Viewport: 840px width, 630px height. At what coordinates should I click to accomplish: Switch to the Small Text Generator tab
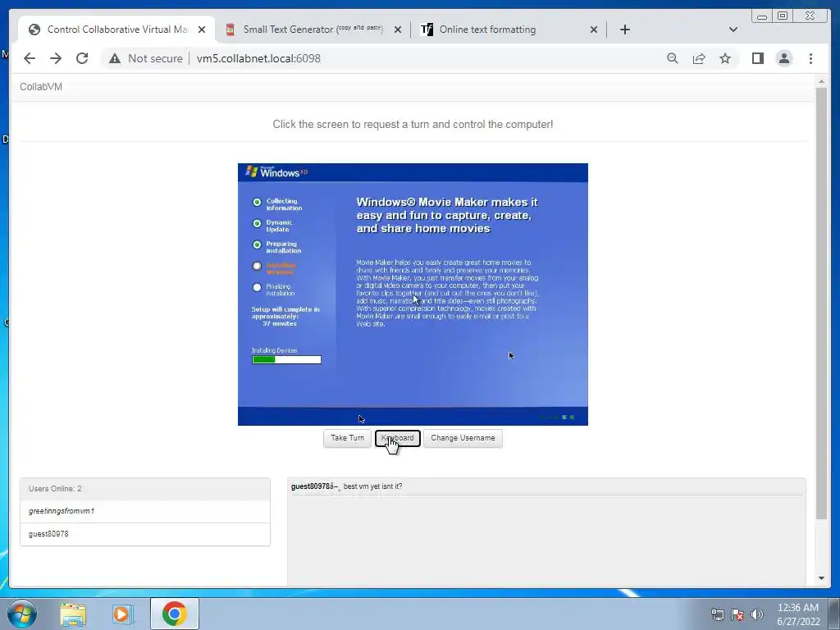point(313,30)
